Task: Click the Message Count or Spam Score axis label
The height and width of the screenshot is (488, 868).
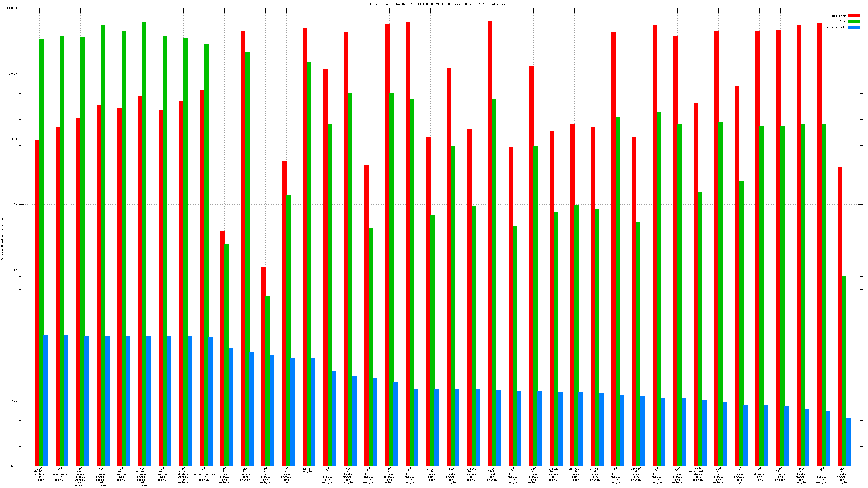Action: (x=2, y=237)
